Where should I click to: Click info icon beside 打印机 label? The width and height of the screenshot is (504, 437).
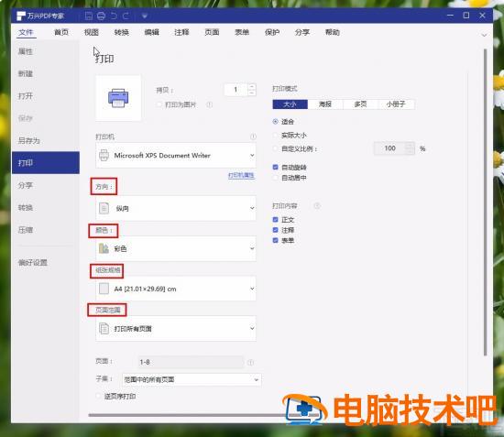point(253,137)
